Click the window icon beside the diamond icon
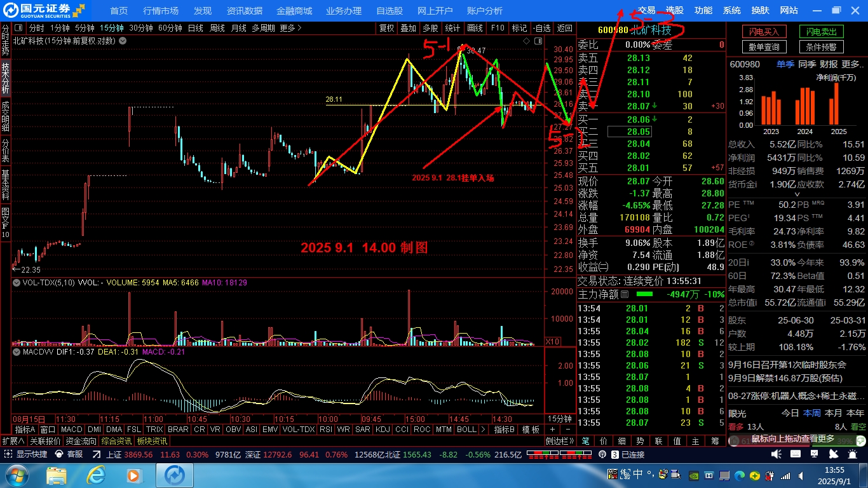 538,41
